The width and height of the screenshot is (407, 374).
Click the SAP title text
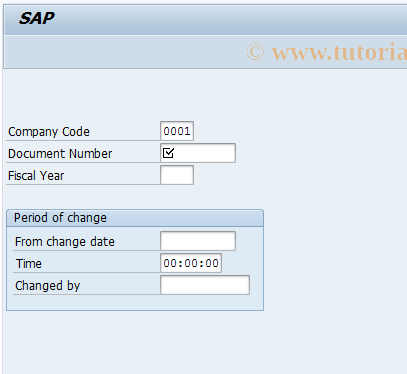coord(37,18)
